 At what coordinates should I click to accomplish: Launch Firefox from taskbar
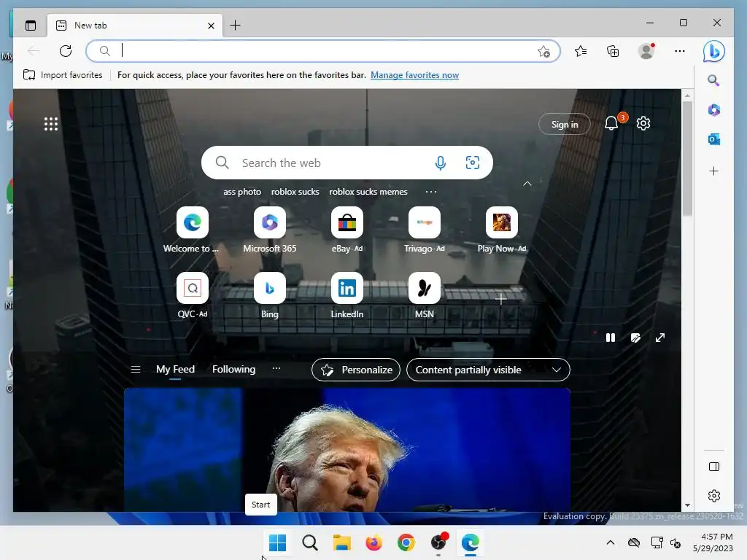374,542
